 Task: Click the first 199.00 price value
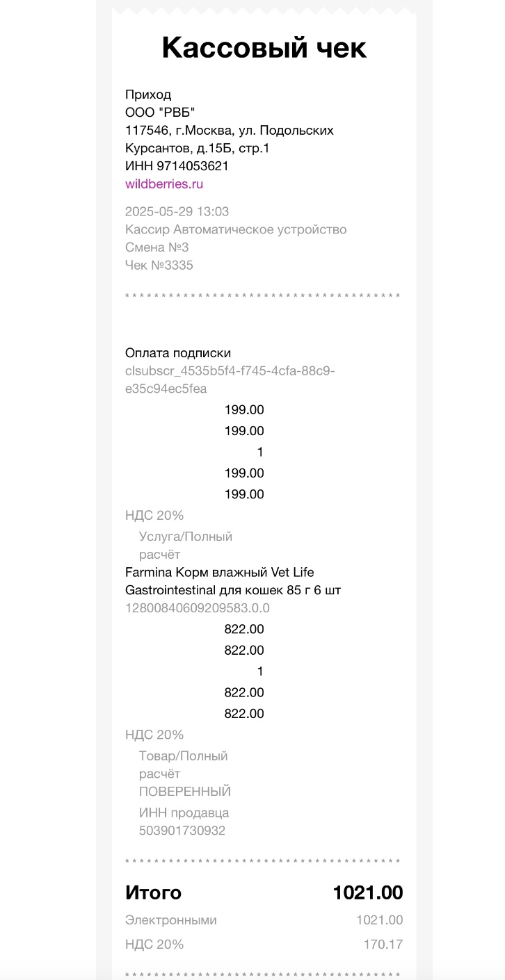click(x=244, y=410)
